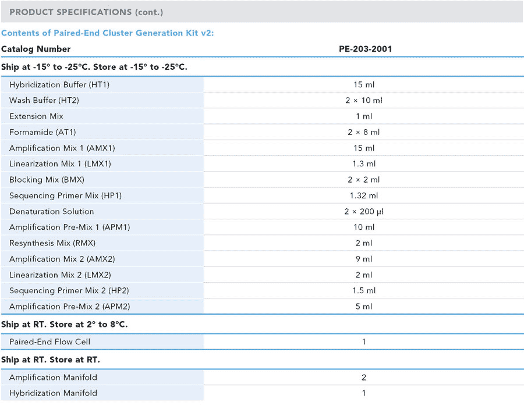Select 'Amplification Mix 2 (AMX2)' label

click(x=62, y=259)
